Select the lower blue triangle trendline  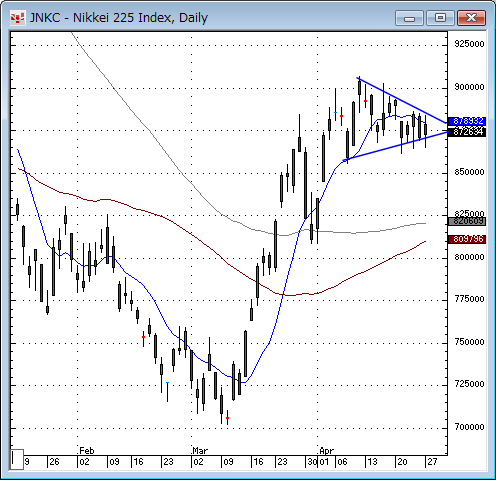395,147
